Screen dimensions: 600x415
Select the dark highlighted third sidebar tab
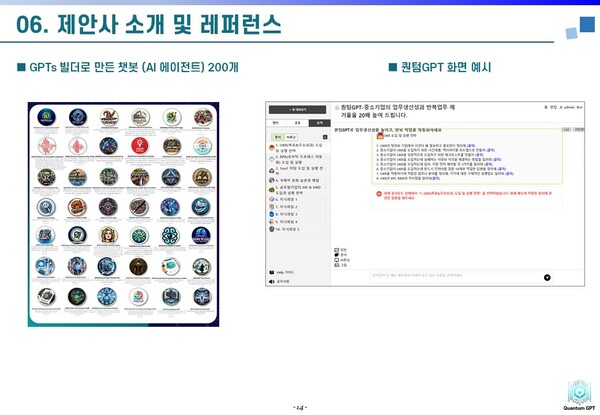318,122
